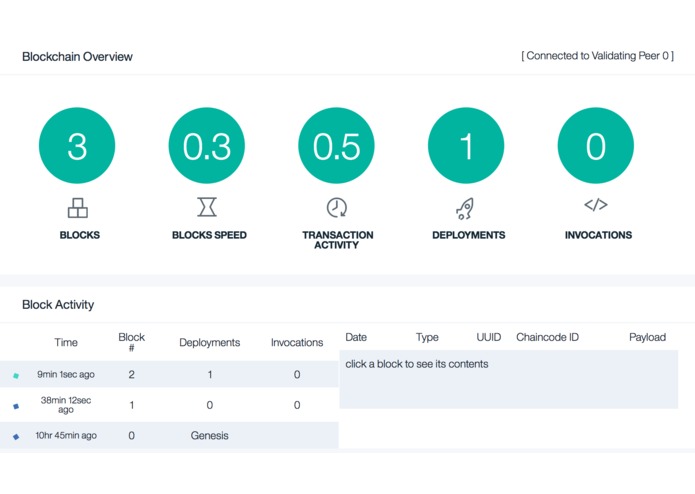
Task: Click the blue cube icon for genesis block 0
Action: pos(16,436)
